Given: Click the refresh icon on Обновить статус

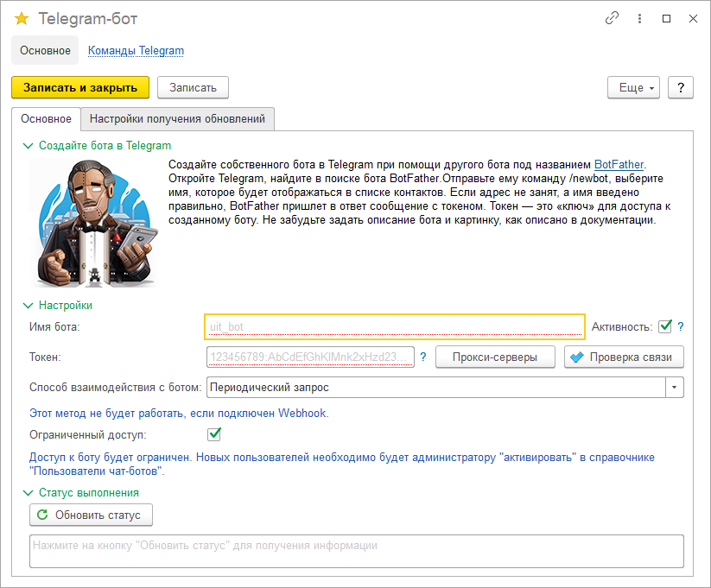Looking at the screenshot, I should 42,515.
